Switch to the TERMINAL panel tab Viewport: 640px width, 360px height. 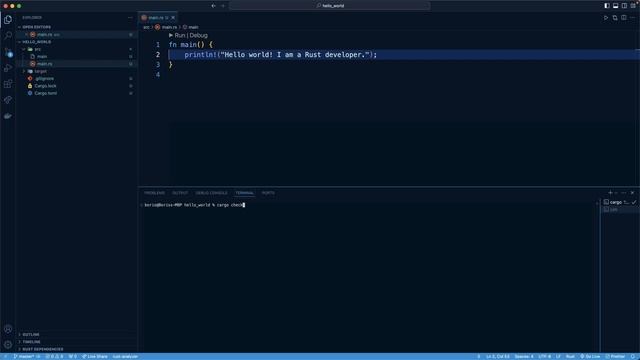pos(244,193)
